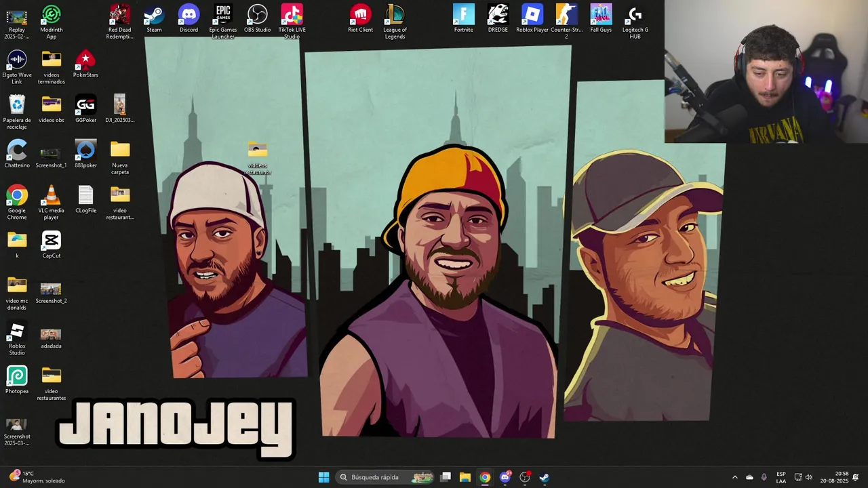Viewport: 868px width, 488px height.
Task: Launch Discord from the desktop
Action: [x=189, y=18]
